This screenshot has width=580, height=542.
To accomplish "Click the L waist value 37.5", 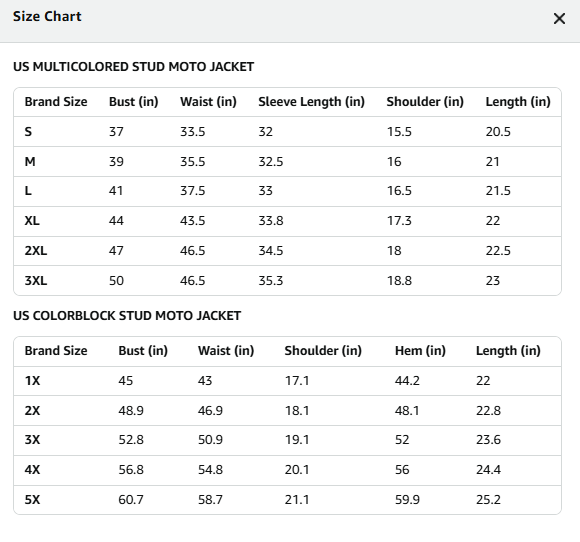I will (x=192, y=191).
